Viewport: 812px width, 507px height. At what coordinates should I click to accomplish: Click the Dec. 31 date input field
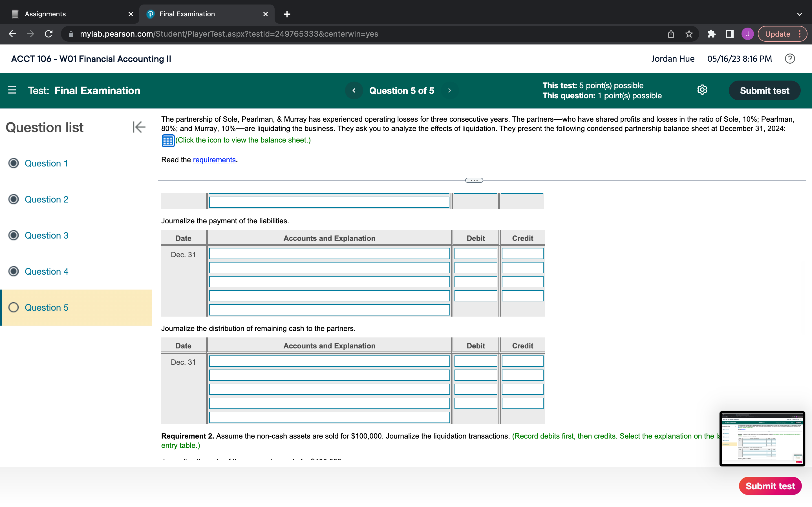tap(184, 254)
